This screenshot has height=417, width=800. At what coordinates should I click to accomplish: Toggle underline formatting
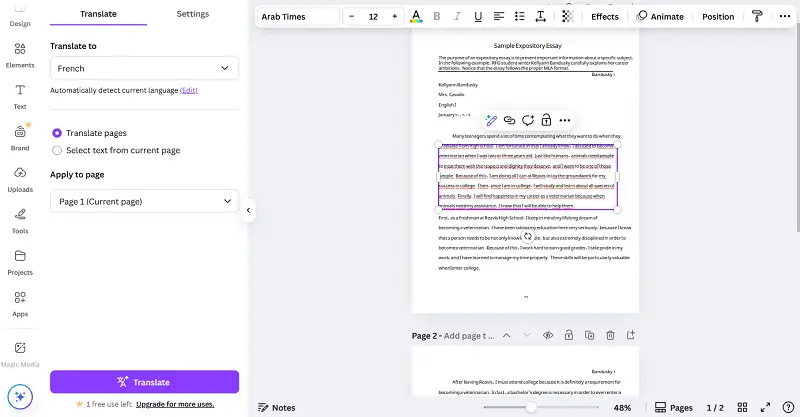(x=478, y=16)
